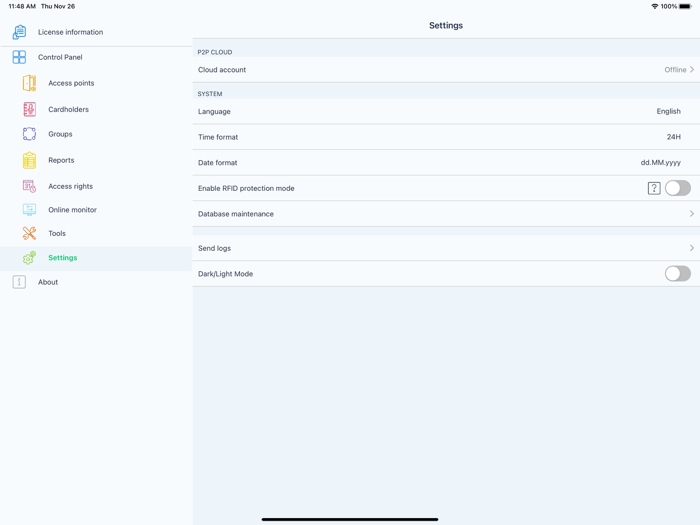This screenshot has height=525, width=700.
Task: Go to Access rights
Action: coord(71,186)
